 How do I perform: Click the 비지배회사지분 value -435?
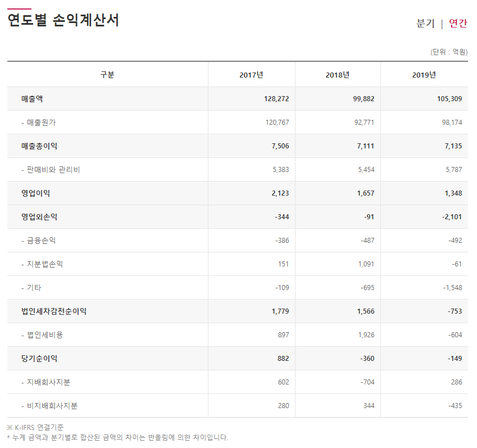point(455,406)
